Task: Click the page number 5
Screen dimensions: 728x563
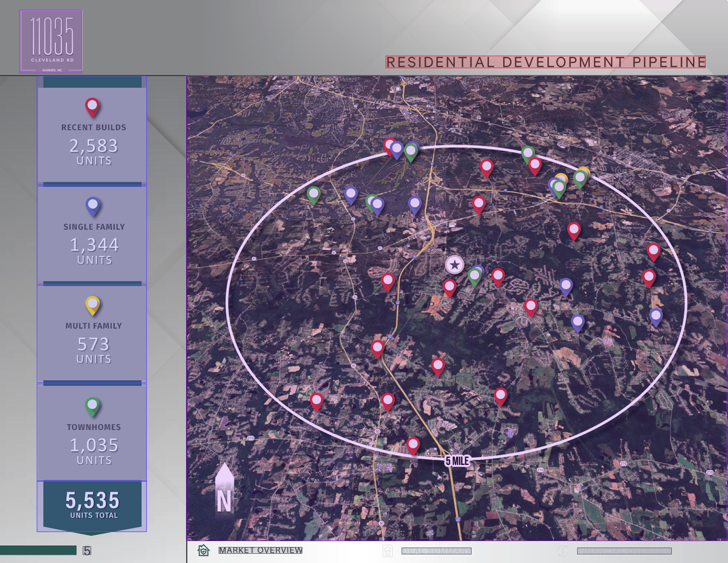Action: pyautogui.click(x=87, y=551)
